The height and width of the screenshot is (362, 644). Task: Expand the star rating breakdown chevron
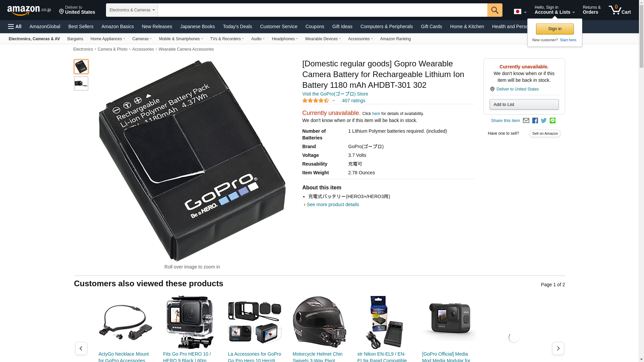(x=333, y=101)
